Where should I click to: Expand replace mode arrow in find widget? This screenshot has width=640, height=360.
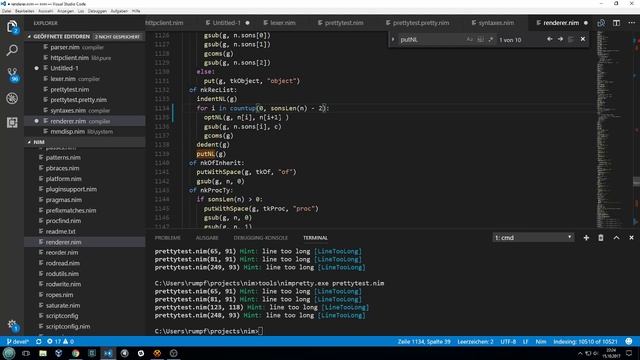click(393, 40)
